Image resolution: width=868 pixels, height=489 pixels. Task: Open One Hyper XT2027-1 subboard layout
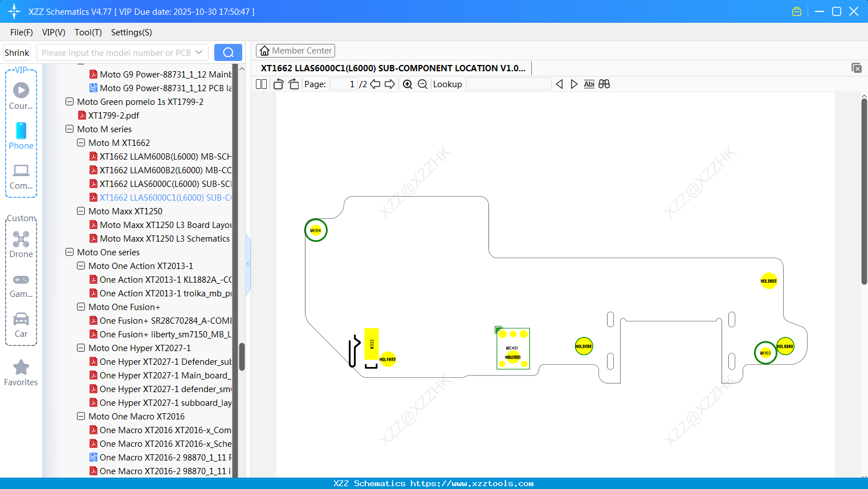coord(160,402)
